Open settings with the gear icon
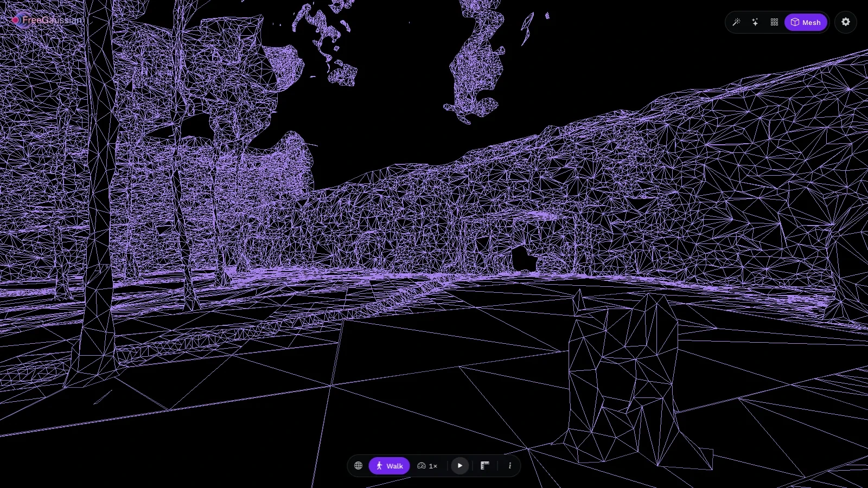Image resolution: width=868 pixels, height=488 pixels. 846,22
